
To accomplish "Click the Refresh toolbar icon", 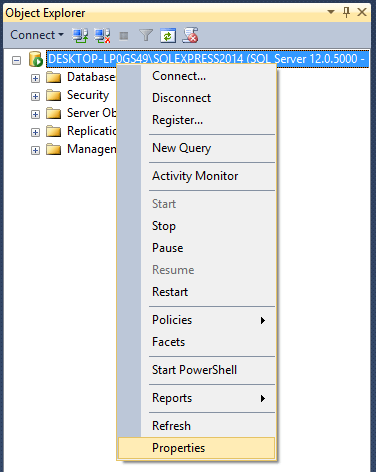I will [x=168, y=35].
